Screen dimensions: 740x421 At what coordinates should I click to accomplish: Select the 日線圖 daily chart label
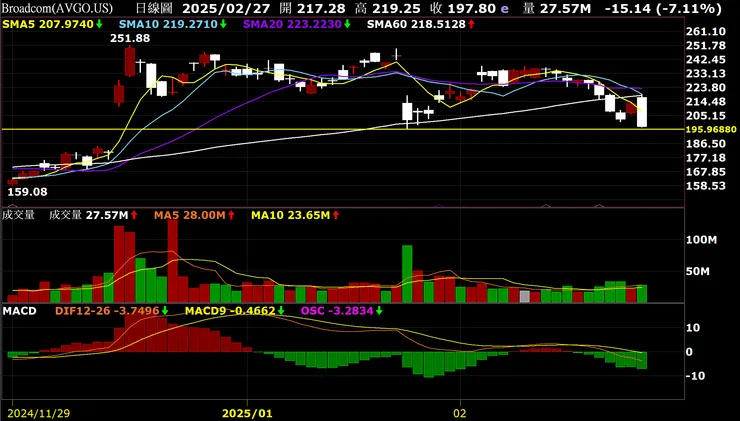tap(153, 8)
